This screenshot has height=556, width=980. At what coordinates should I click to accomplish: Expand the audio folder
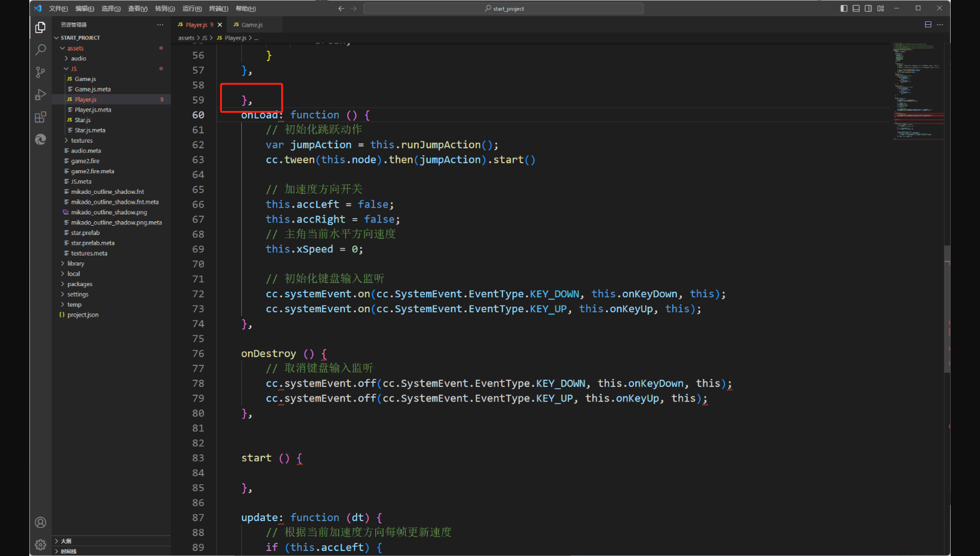pos(79,59)
